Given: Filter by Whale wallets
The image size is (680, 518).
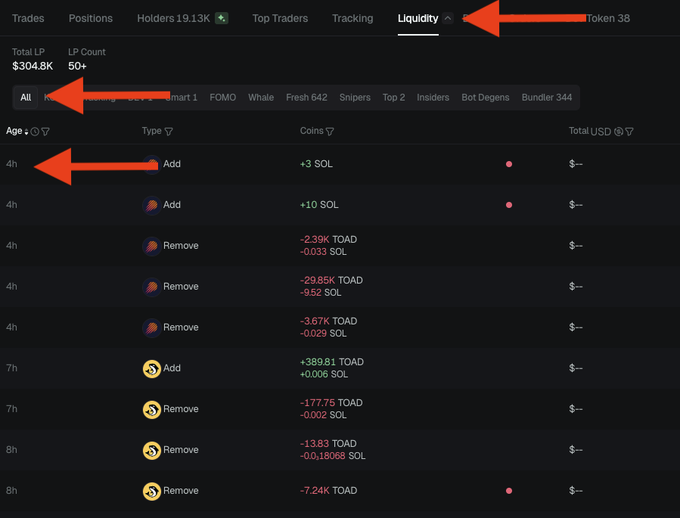Looking at the screenshot, I should [x=261, y=97].
